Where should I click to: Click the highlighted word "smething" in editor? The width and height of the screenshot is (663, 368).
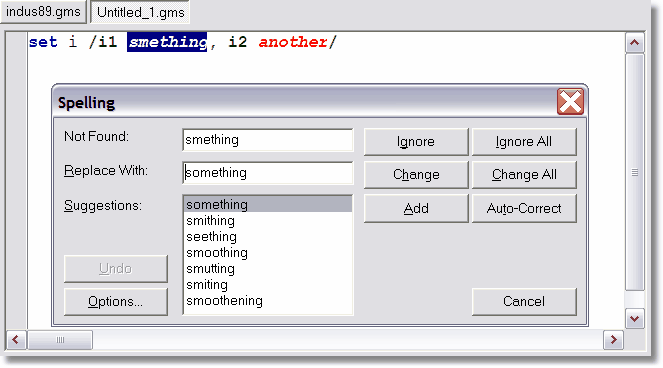(167, 42)
